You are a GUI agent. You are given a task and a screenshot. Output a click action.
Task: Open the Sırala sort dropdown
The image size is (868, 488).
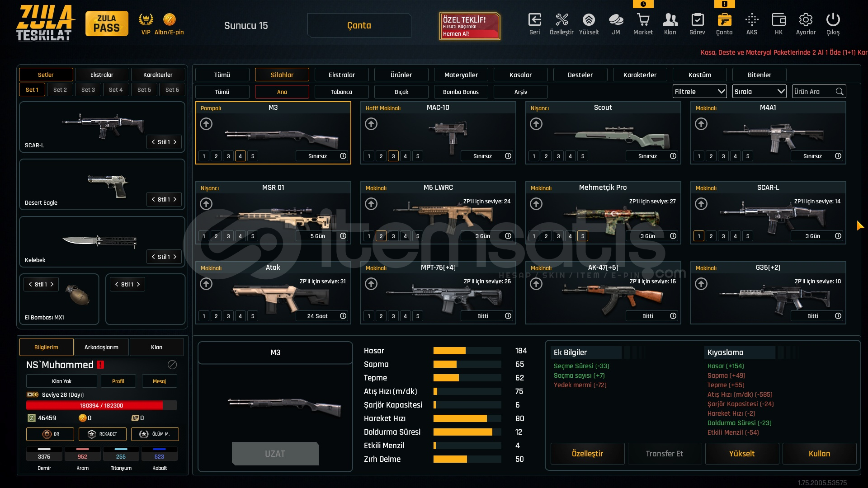pos(759,92)
